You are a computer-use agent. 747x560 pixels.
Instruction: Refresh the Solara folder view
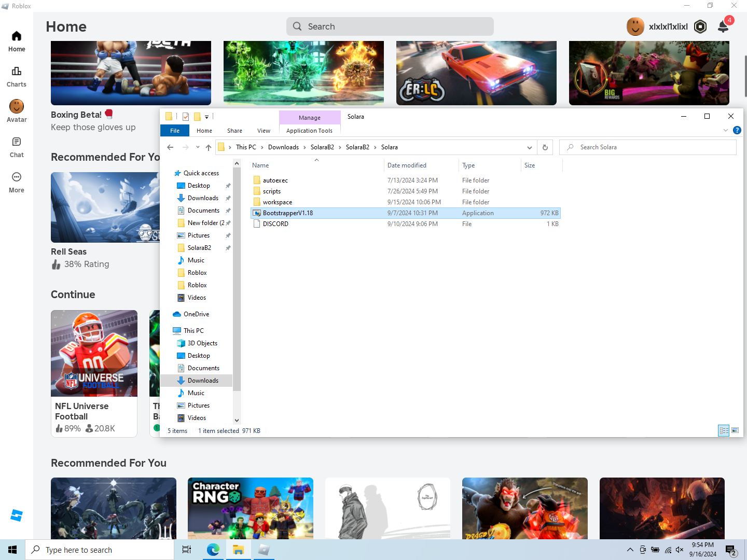coord(545,147)
